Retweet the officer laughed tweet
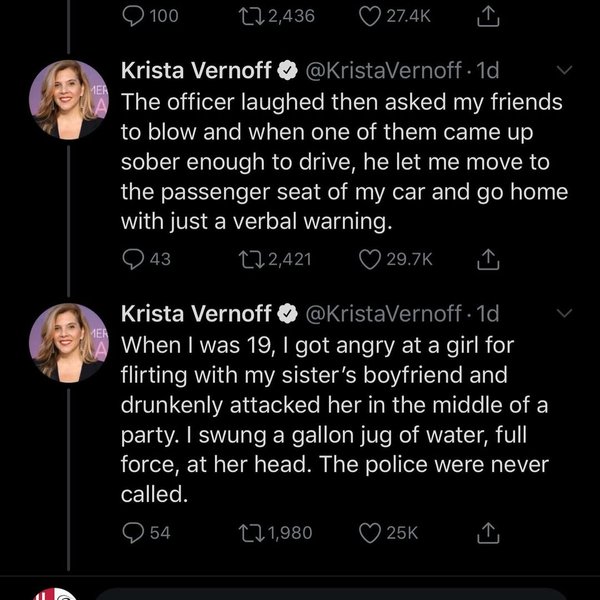600x600 pixels. pyautogui.click(x=250, y=260)
